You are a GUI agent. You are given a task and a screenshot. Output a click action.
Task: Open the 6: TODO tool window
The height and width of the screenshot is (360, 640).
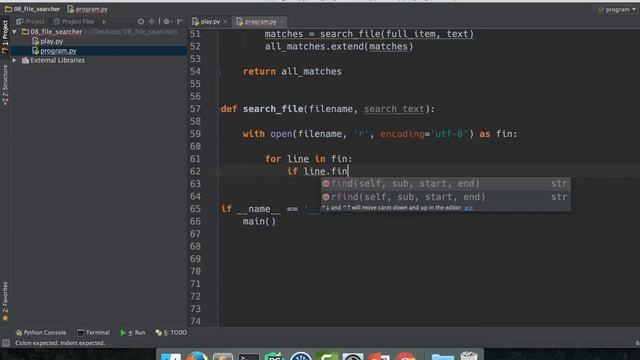[x=171, y=333]
